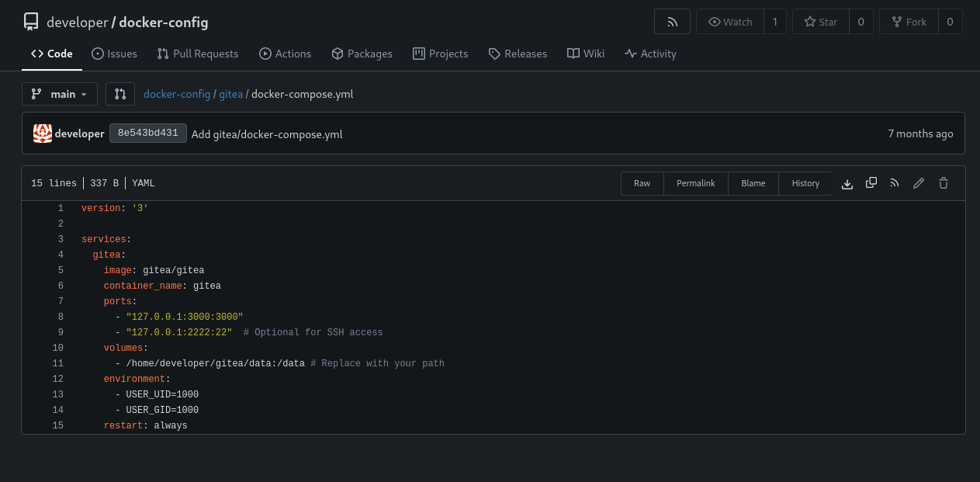Open developer owner link in header

click(77, 23)
